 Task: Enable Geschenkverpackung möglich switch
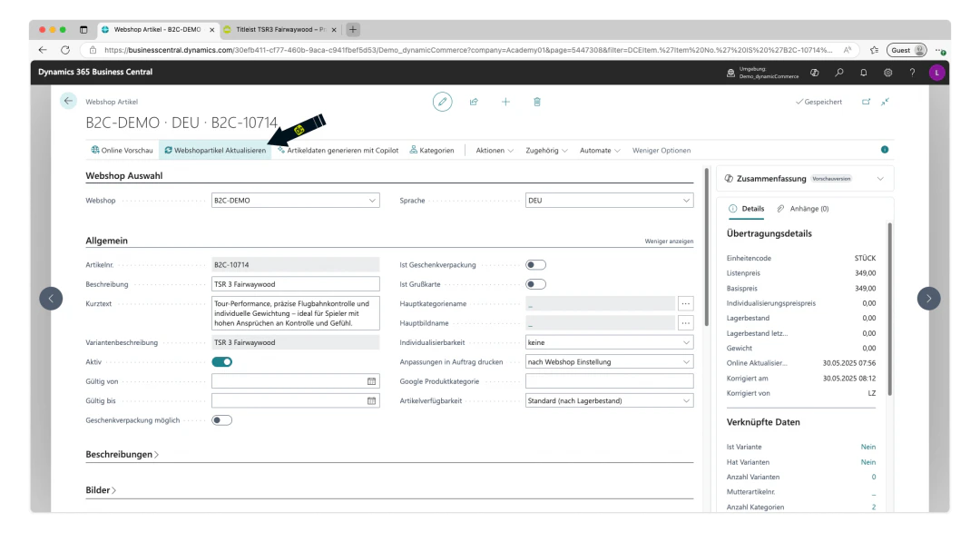point(222,420)
